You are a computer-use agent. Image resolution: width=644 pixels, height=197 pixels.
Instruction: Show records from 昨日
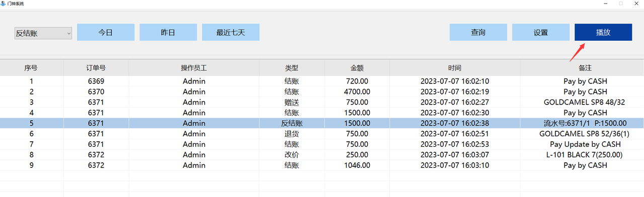pos(168,32)
